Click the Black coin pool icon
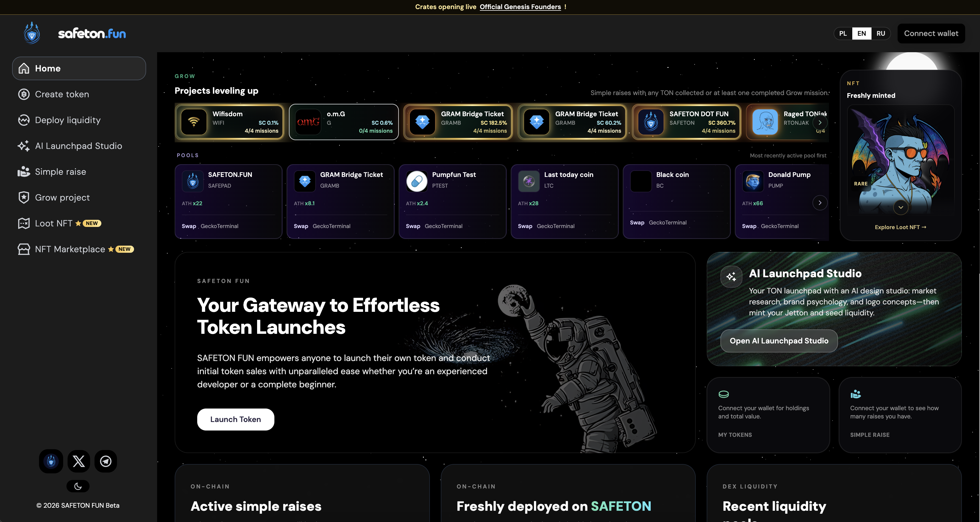Image resolution: width=980 pixels, height=522 pixels. pyautogui.click(x=641, y=182)
